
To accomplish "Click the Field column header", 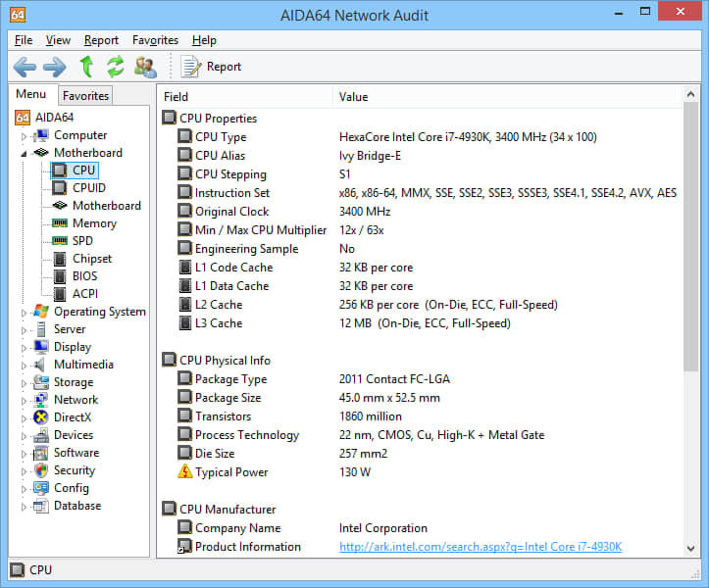I will 244,97.
